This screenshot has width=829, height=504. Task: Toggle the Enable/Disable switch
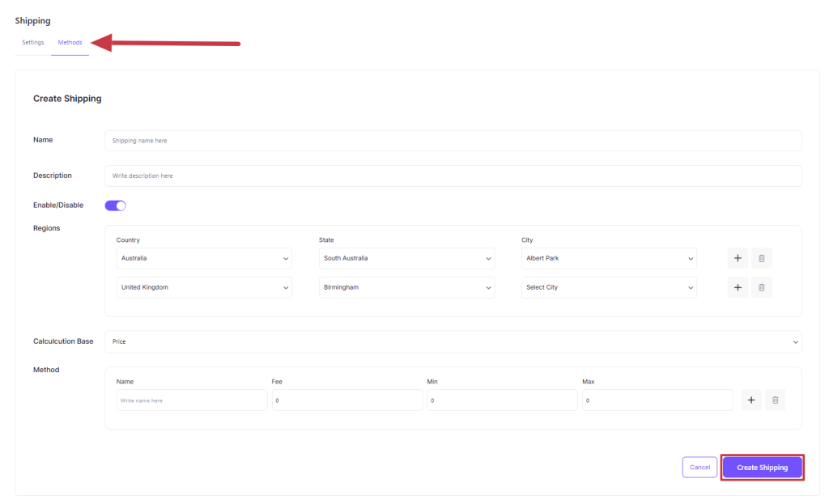pos(115,205)
